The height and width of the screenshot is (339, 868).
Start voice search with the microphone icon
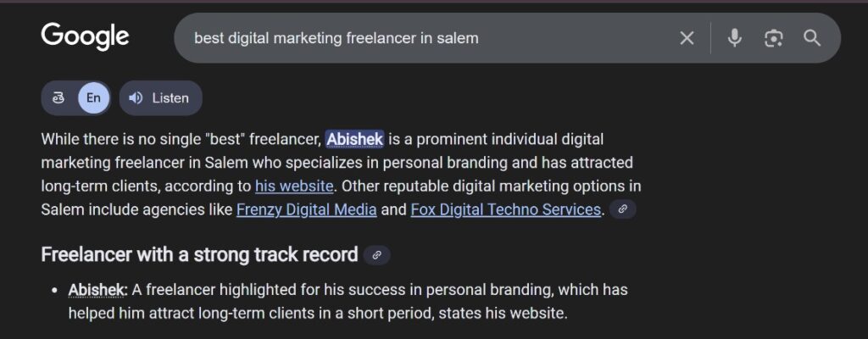(734, 38)
